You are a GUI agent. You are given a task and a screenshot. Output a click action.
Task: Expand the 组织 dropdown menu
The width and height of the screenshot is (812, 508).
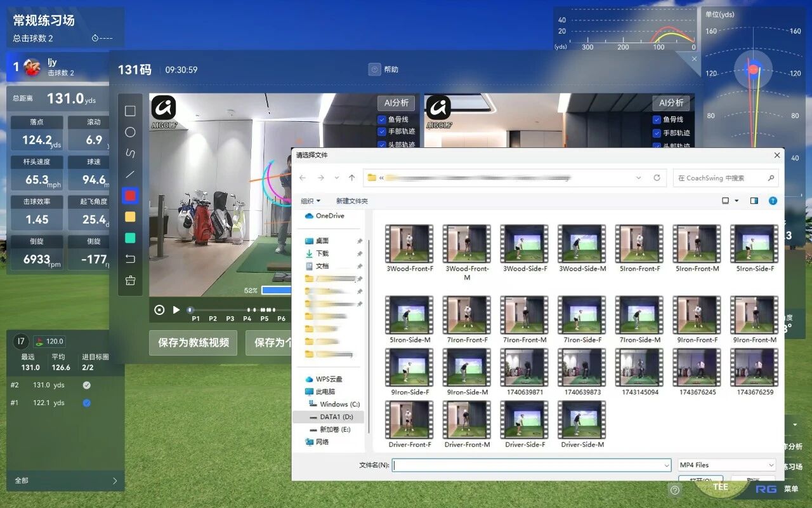(310, 201)
